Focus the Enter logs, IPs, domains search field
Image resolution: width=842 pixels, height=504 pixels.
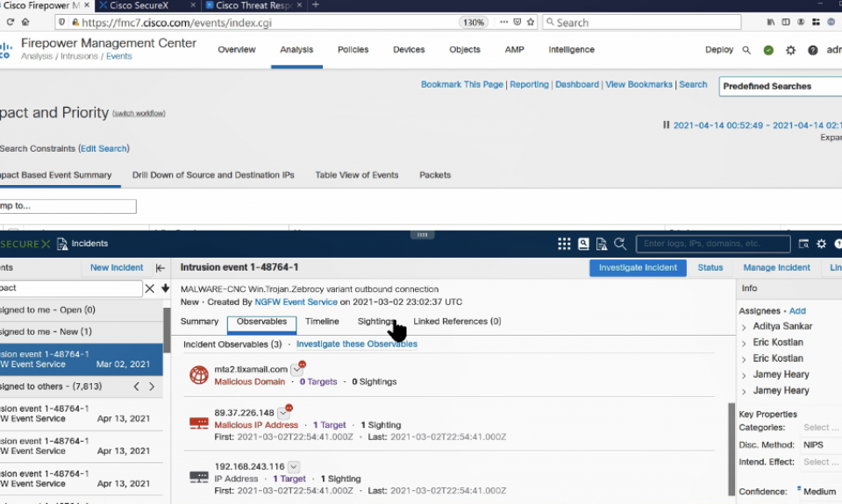click(713, 244)
